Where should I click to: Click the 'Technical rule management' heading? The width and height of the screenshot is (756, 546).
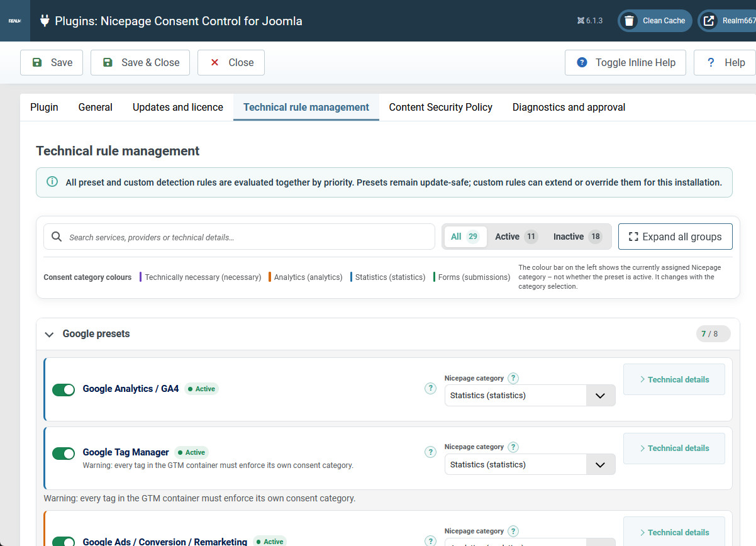pyautogui.click(x=118, y=151)
